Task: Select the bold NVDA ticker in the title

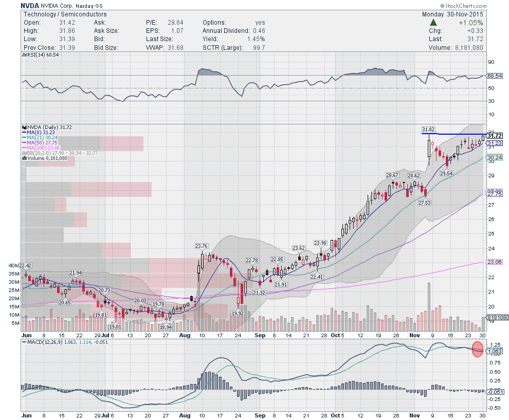Action: [x=30, y=6]
